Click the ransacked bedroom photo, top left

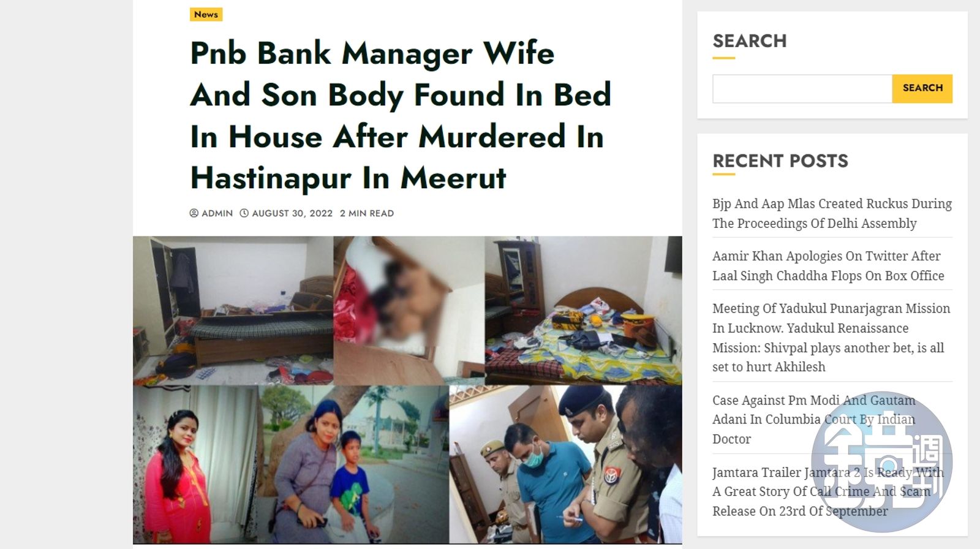[x=233, y=311]
